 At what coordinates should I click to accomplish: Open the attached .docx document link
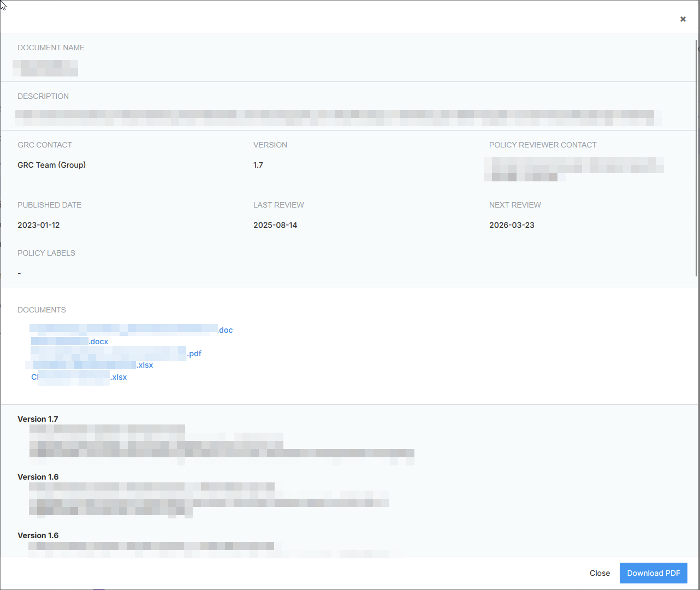click(x=70, y=341)
